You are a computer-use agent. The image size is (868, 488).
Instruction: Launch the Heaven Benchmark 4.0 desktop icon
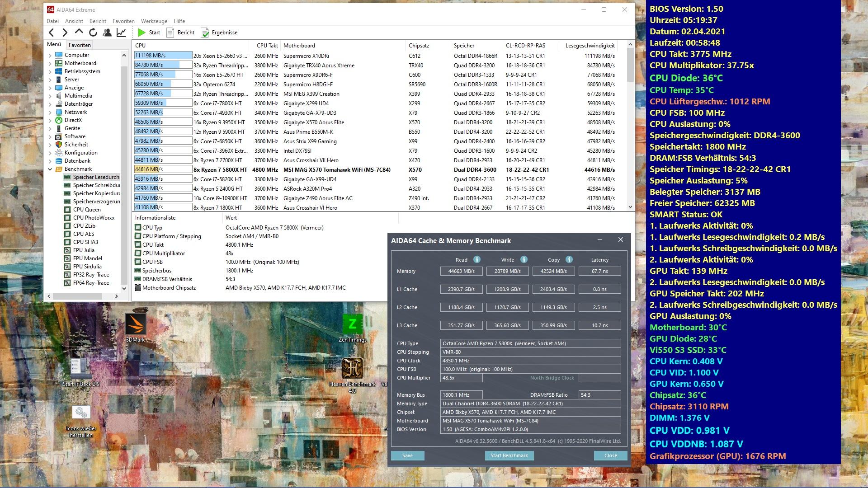tap(353, 376)
